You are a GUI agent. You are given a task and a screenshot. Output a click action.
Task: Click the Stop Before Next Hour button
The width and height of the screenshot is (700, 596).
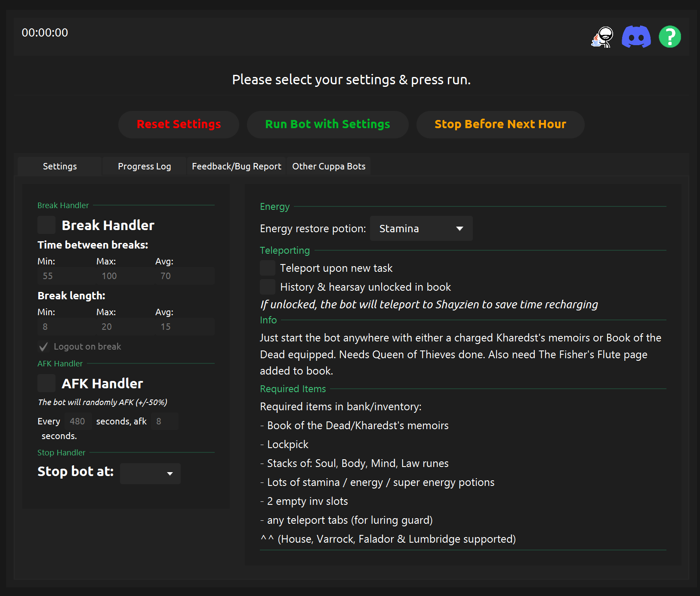click(x=500, y=124)
